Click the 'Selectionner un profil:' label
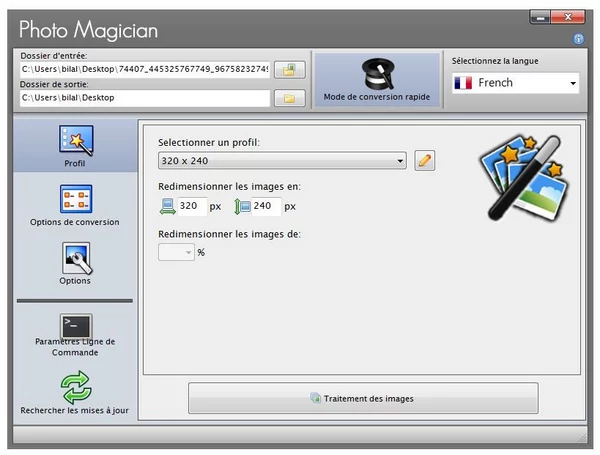 [209, 143]
